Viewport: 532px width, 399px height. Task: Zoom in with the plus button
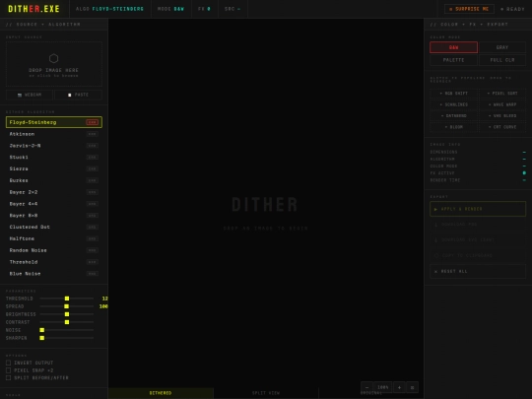pyautogui.click(x=399, y=387)
